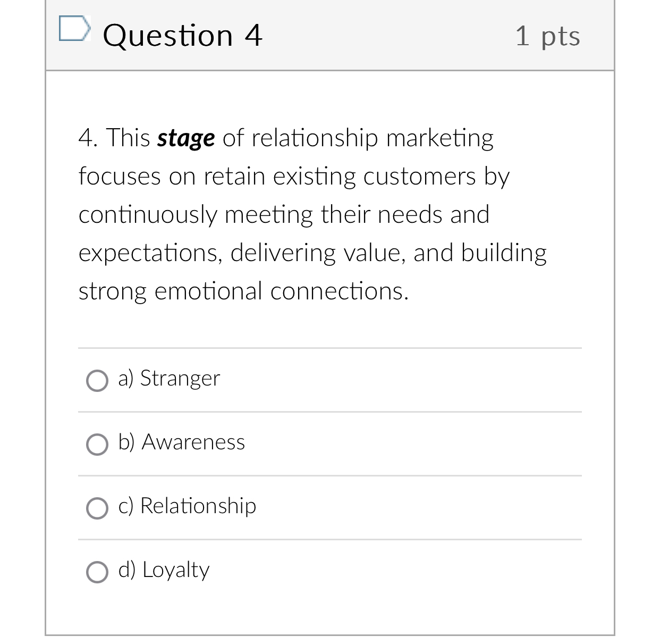The height and width of the screenshot is (644, 660).
Task: Click the 'Question 4' heading
Action: click(x=182, y=36)
